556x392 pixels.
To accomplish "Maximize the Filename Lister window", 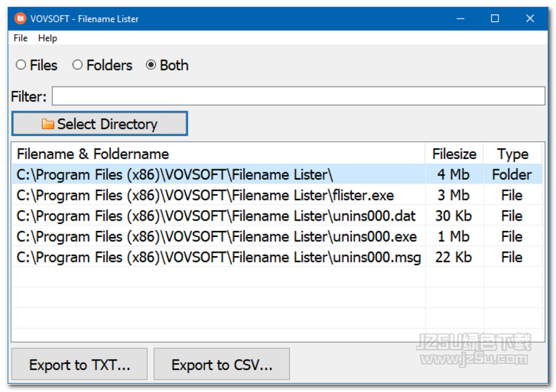I will (495, 18).
